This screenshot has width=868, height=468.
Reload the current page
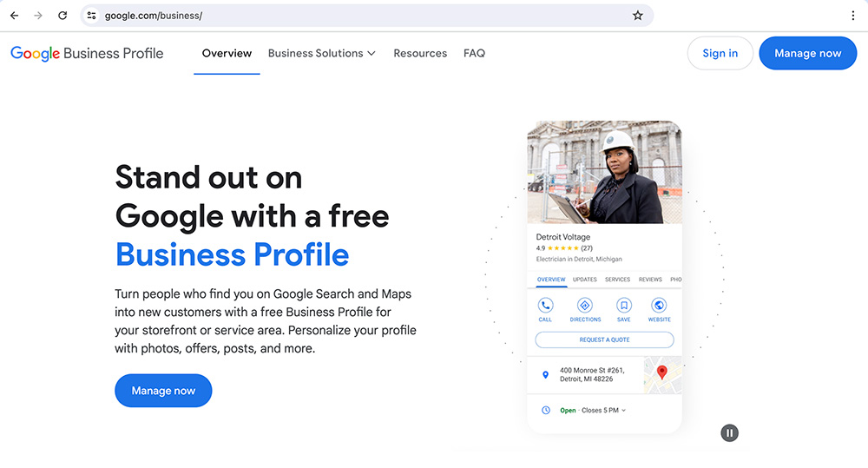pos(62,16)
